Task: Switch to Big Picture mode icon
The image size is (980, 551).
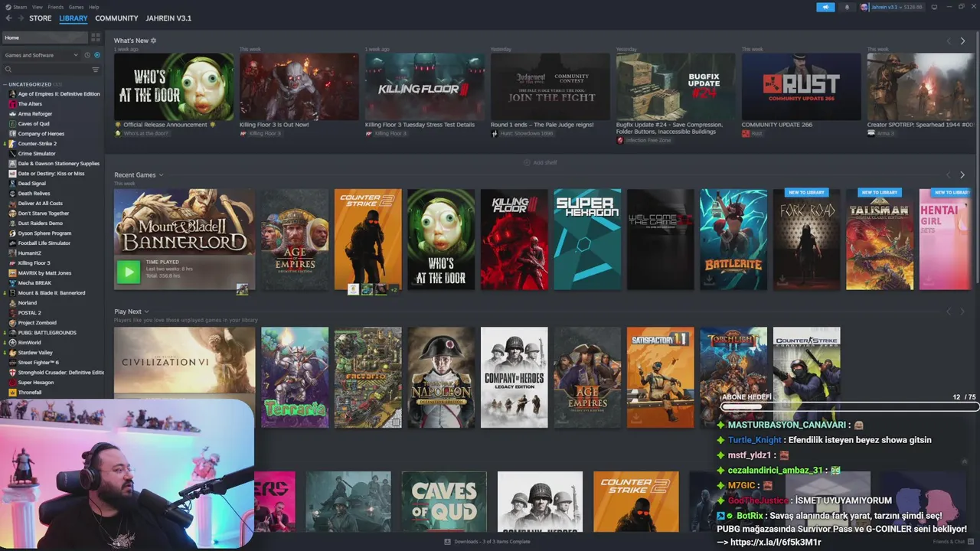Action: click(x=934, y=7)
